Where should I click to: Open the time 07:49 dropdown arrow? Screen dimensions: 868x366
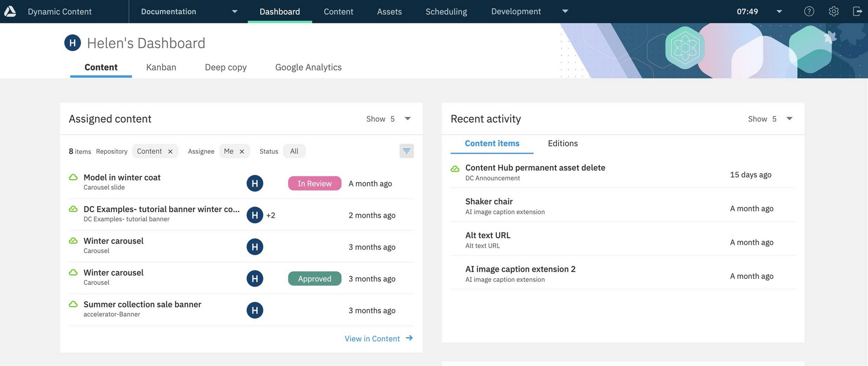(779, 12)
